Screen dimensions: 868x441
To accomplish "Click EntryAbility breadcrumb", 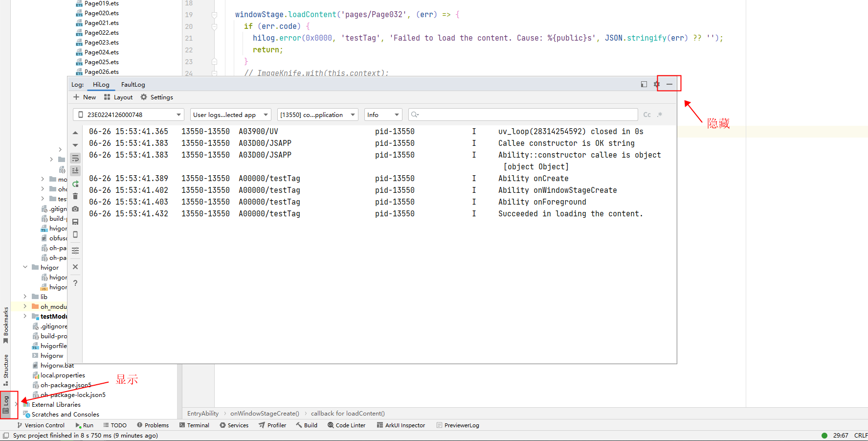I will pyautogui.click(x=203, y=414).
